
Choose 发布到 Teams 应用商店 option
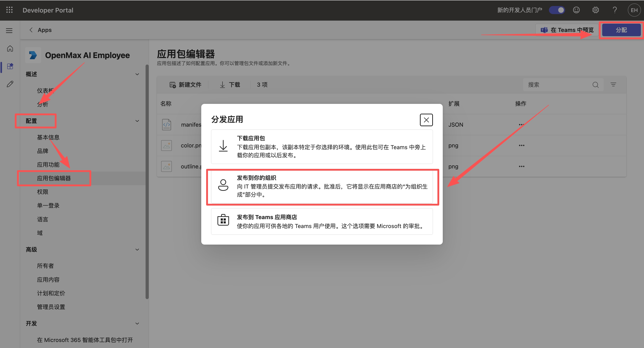click(x=322, y=221)
